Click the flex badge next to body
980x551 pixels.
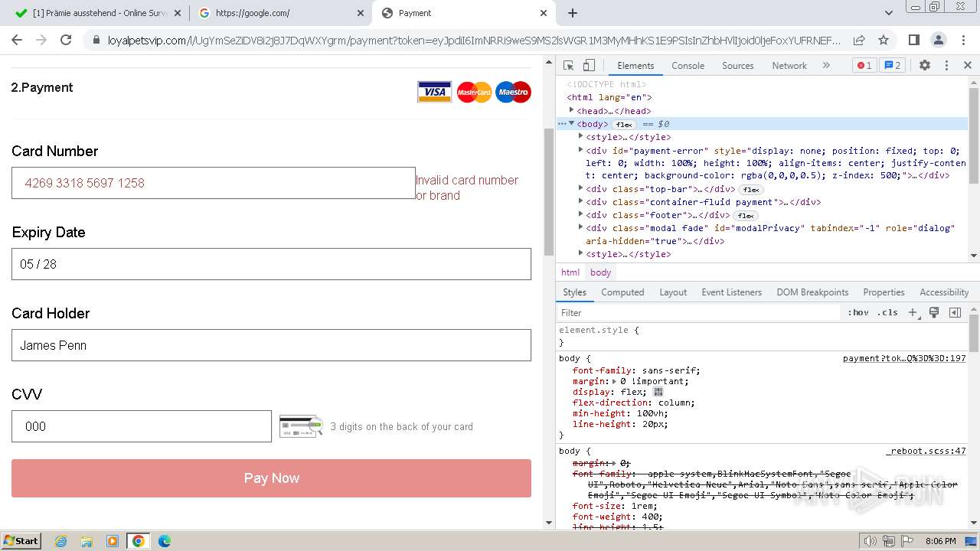pyautogui.click(x=624, y=124)
